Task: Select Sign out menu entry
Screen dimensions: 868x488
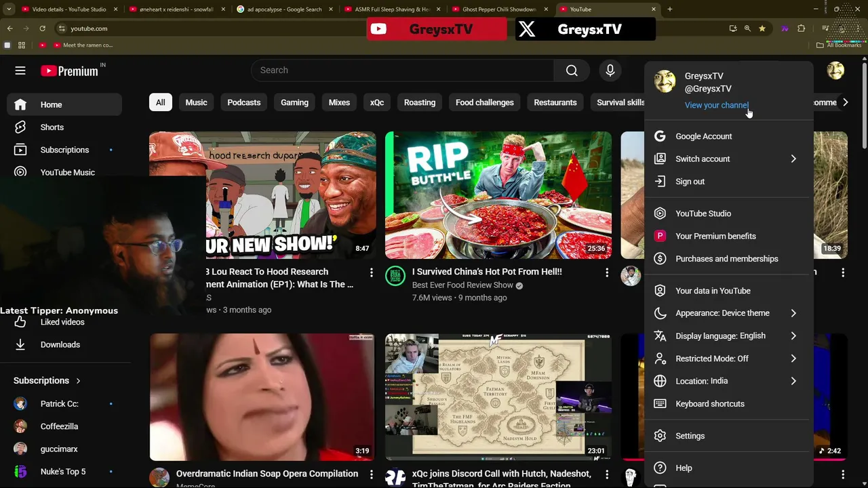Action: (728, 182)
